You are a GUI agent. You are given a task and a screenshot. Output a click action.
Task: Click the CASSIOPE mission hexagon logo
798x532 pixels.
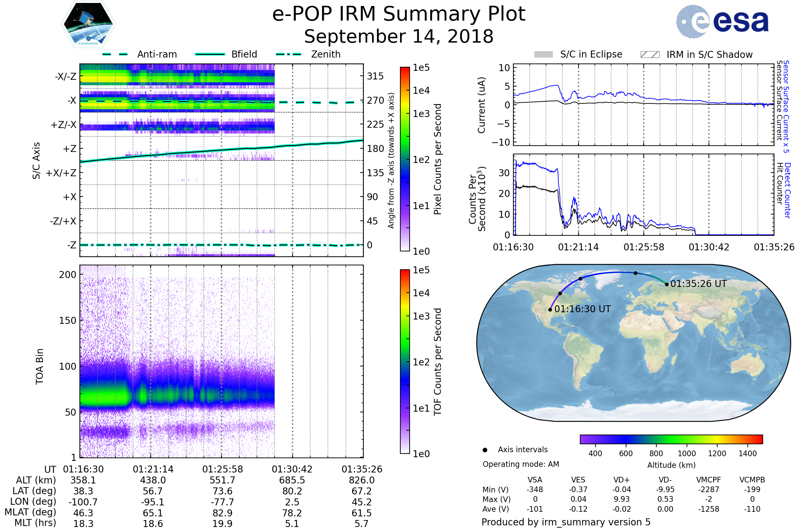(x=88, y=24)
